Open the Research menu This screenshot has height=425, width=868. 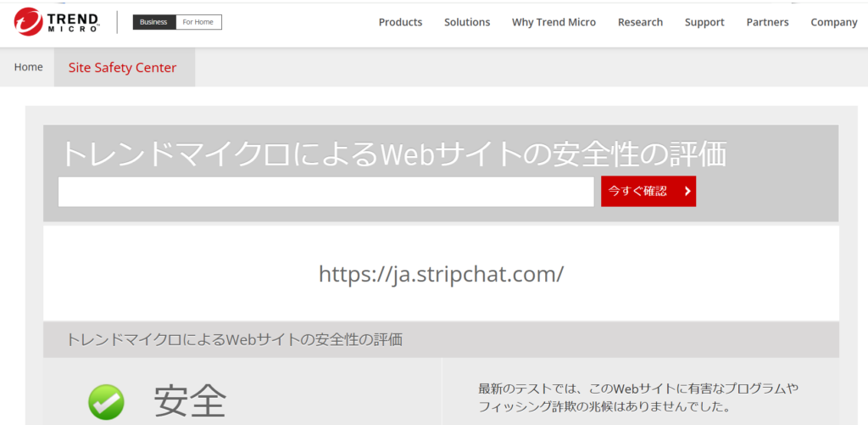coord(641,22)
